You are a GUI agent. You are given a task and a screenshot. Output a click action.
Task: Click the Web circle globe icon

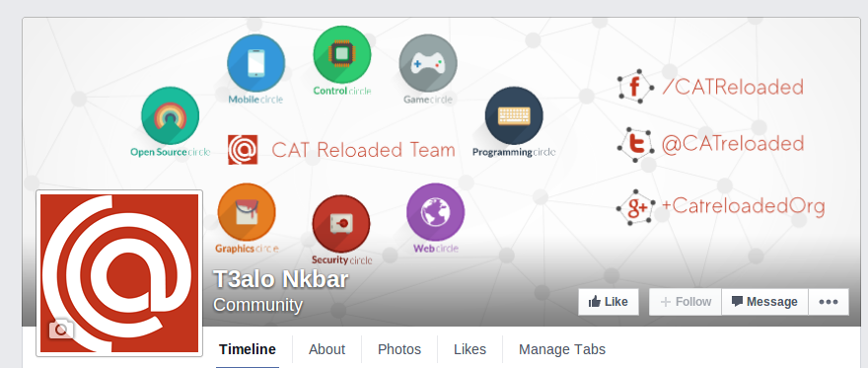pos(436,212)
